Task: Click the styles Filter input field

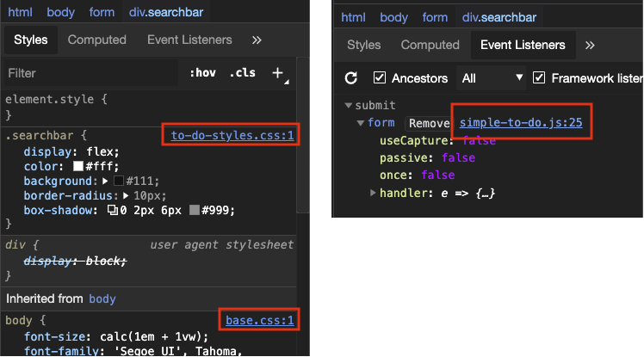Action: [x=91, y=73]
